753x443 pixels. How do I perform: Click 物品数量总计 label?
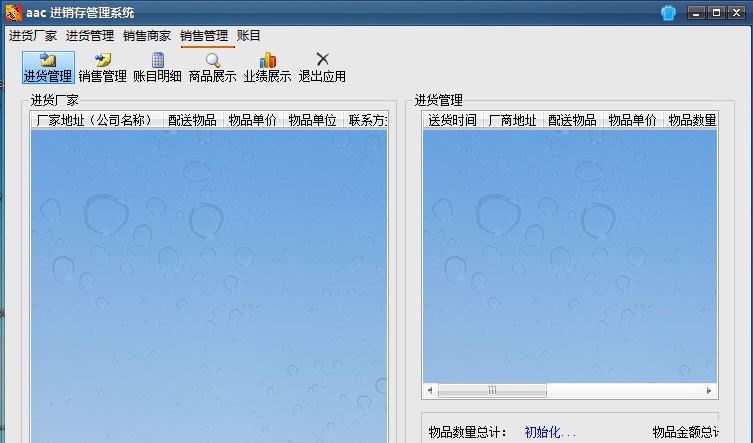467,432
